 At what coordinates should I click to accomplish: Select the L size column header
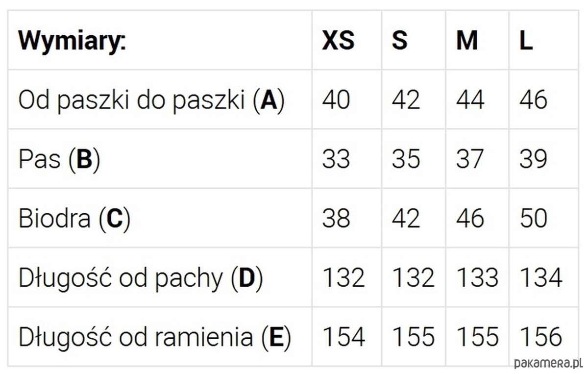526,41
